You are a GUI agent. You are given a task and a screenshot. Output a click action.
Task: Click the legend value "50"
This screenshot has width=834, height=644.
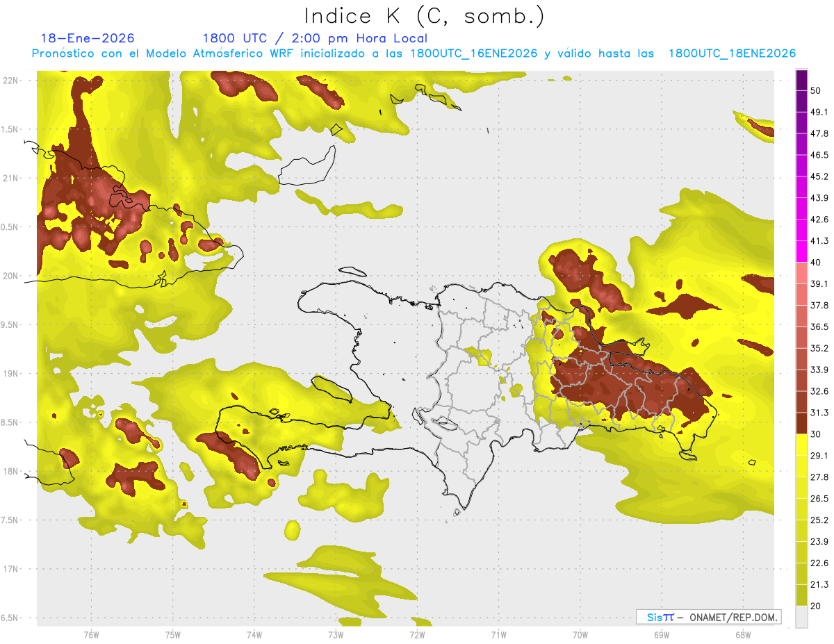click(816, 90)
